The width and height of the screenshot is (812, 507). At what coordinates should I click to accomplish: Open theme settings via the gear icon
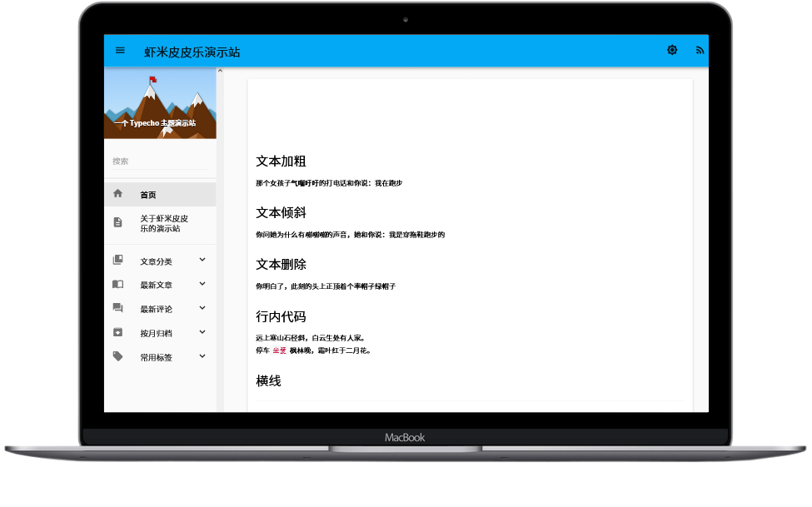tap(672, 51)
